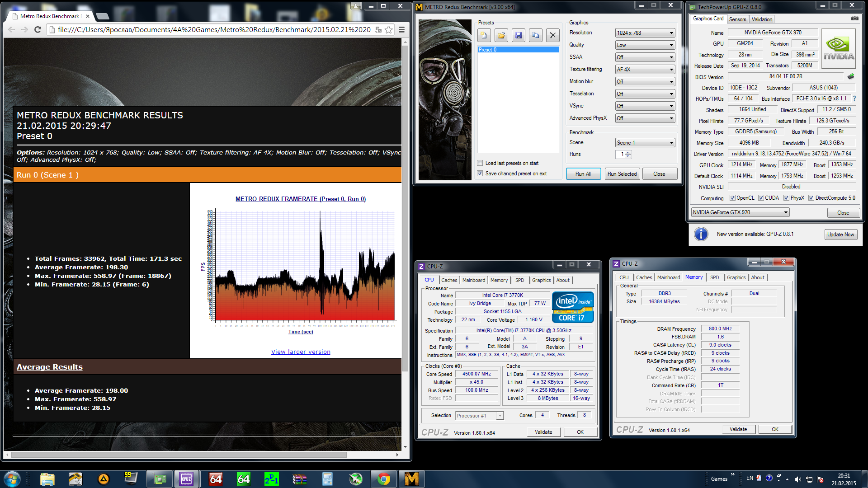Click the View larger version link
Viewport: 868px width, 488px height.
301,352
